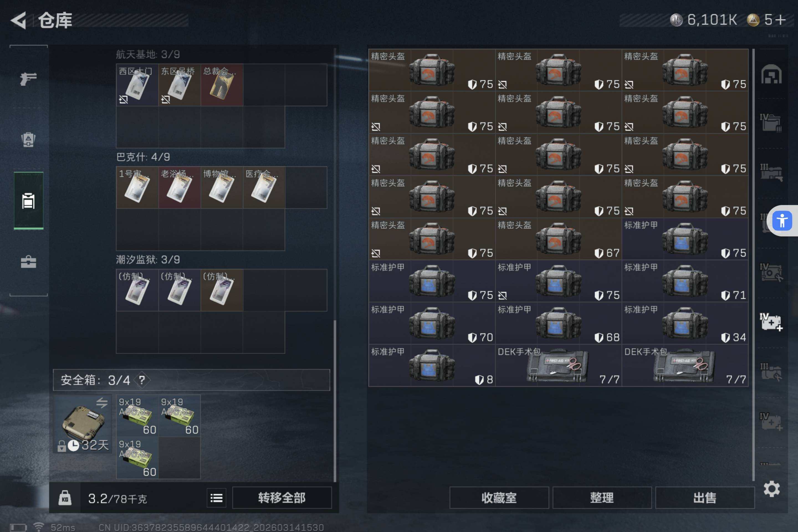The width and height of the screenshot is (798, 532).
Task: Click the 转移全部 button
Action: pyautogui.click(x=282, y=498)
